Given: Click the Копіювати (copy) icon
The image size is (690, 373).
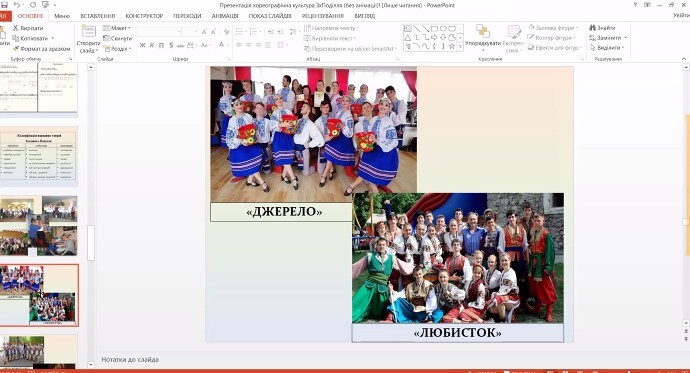Looking at the screenshot, I should [16, 38].
